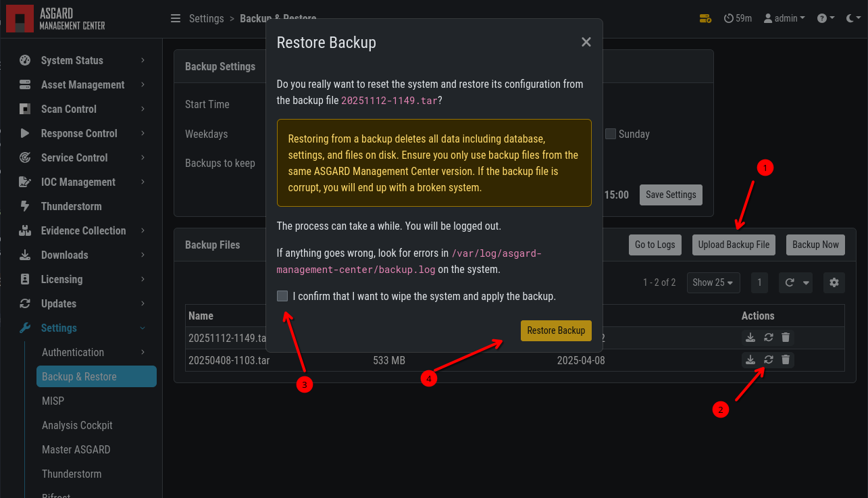Click the Scan Control icon in sidebar

[x=25, y=109]
